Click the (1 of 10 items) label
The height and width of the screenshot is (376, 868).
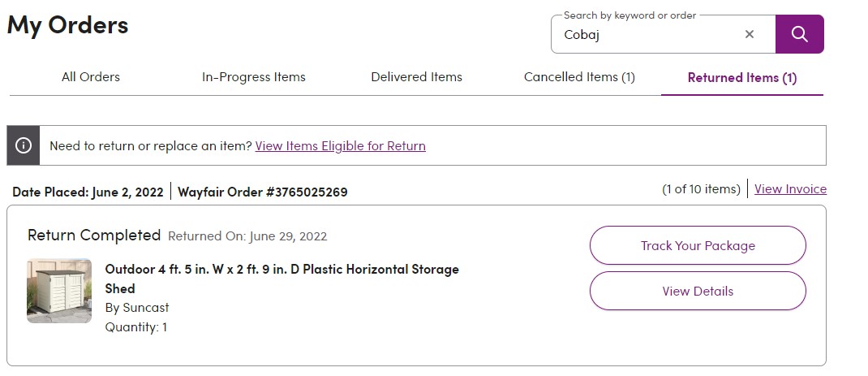coord(702,189)
